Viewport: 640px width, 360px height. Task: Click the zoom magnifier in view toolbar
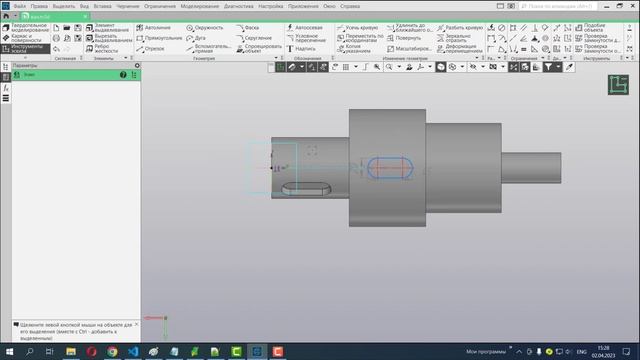[389, 67]
